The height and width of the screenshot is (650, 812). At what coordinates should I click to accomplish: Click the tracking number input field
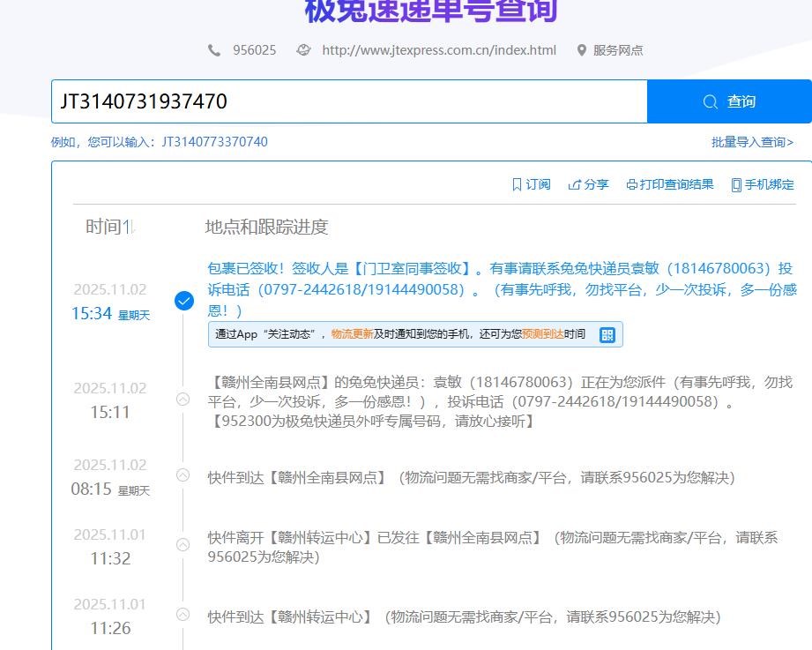[348, 101]
